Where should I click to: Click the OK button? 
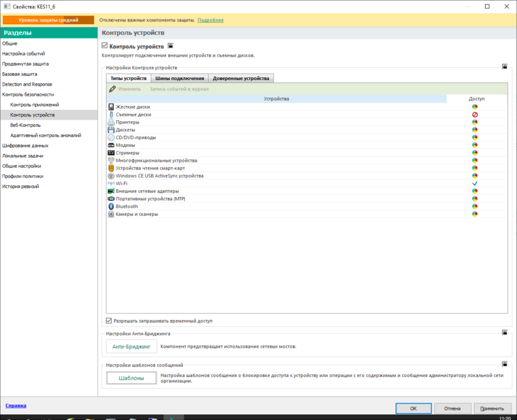pyautogui.click(x=413, y=408)
